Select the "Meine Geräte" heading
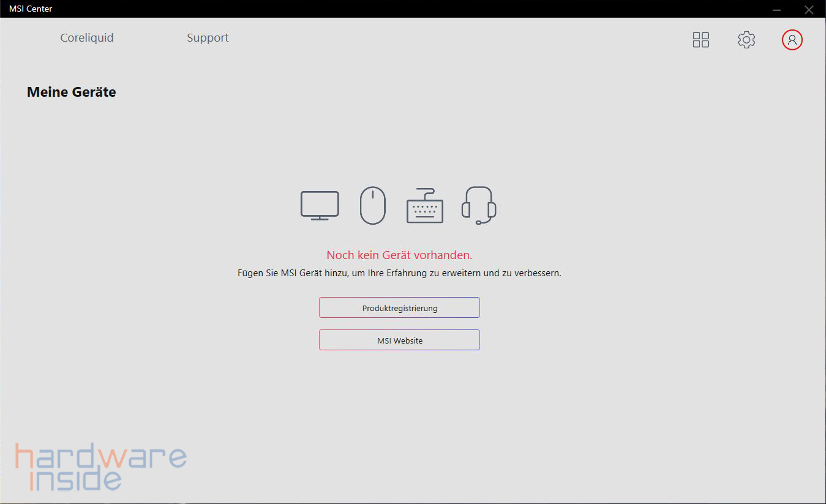826x504 pixels. click(72, 92)
